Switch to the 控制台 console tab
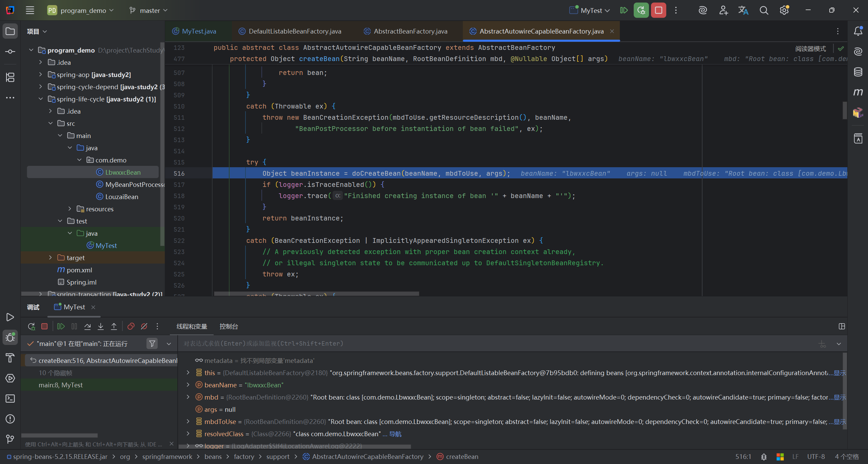 coord(229,326)
